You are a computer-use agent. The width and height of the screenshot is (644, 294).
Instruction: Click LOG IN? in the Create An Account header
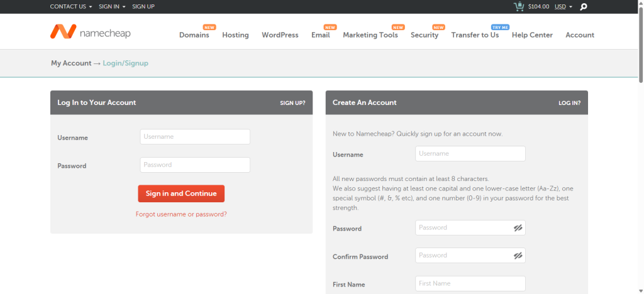[570, 103]
